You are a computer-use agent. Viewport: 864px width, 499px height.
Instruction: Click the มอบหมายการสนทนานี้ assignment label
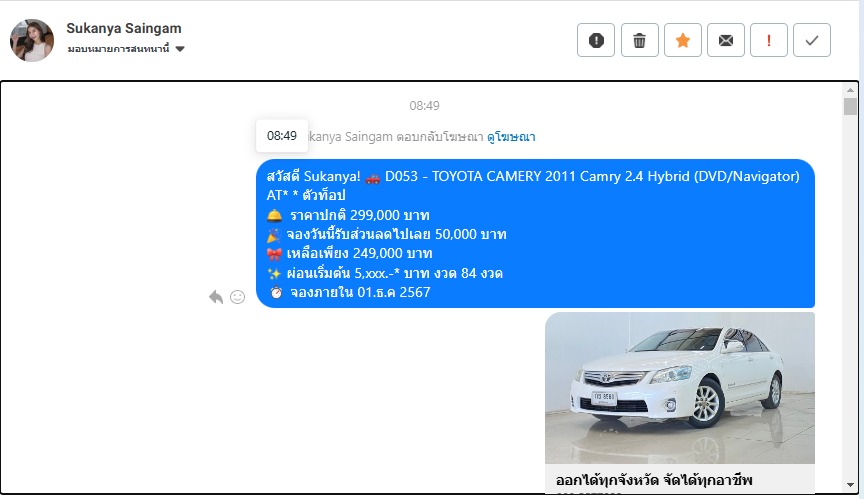coord(118,49)
